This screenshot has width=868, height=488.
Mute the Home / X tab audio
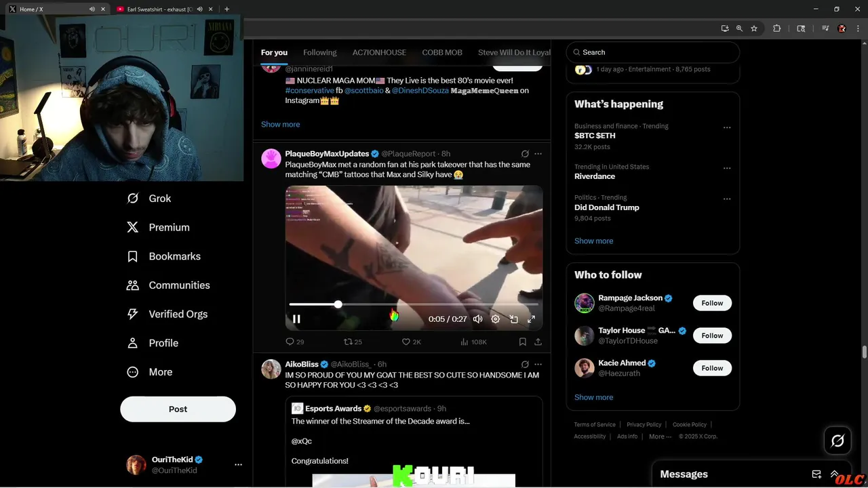[92, 9]
